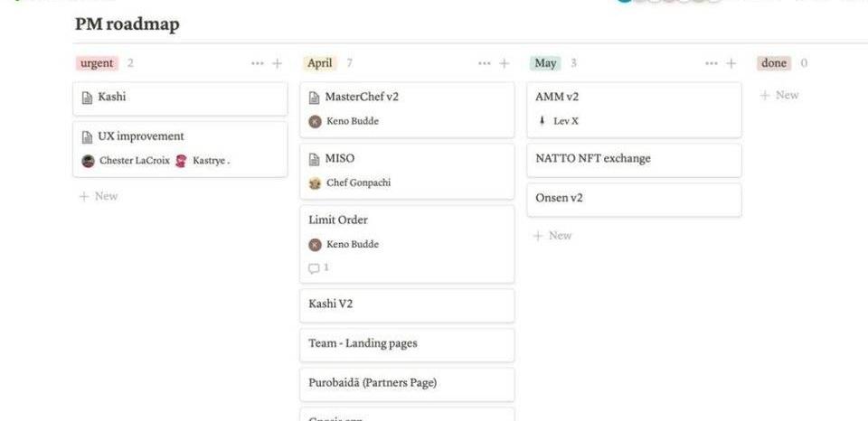Click the comment icon on Limit Order card
The height and width of the screenshot is (421, 868).
point(315,268)
